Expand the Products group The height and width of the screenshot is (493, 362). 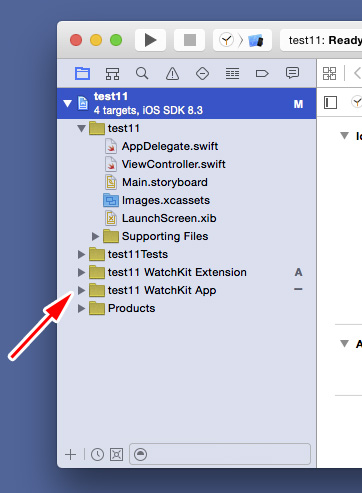[x=81, y=308]
